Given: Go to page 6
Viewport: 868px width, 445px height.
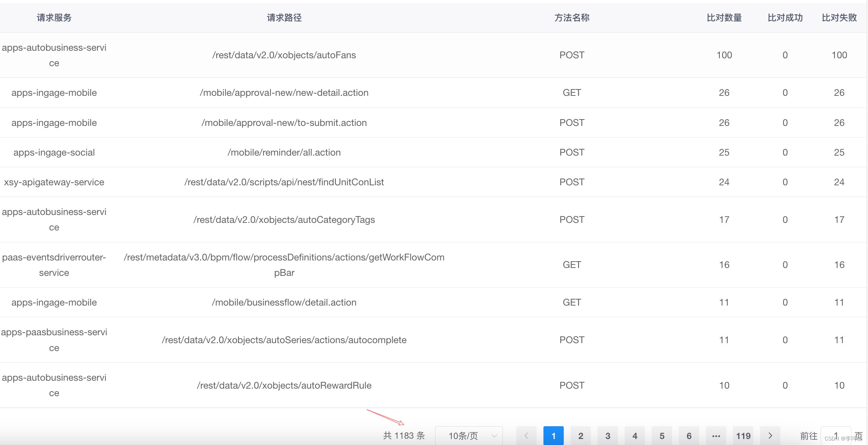Looking at the screenshot, I should point(689,436).
